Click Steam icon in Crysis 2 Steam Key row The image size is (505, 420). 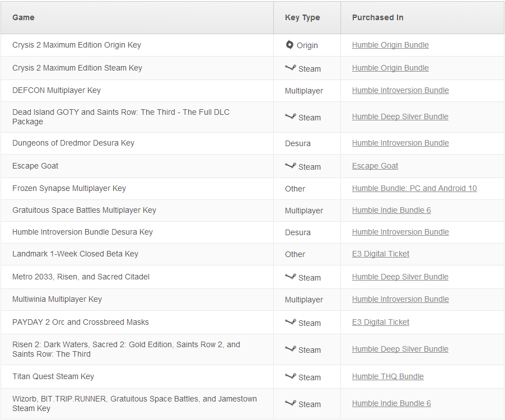pos(291,68)
